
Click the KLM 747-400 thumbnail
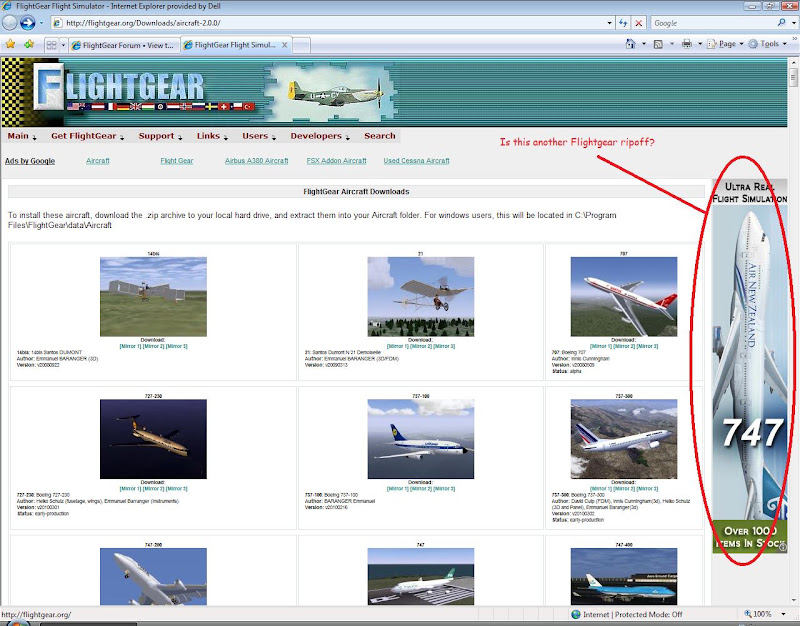tap(623, 577)
